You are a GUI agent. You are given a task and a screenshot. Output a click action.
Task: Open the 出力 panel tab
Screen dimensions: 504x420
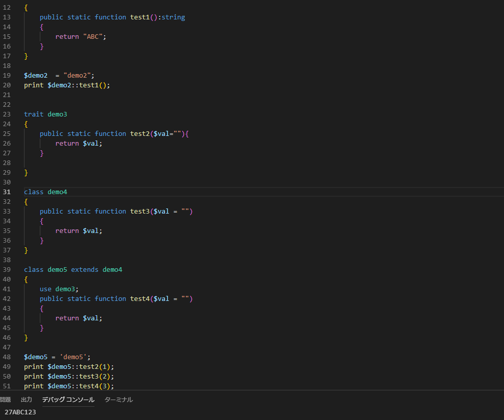tap(27, 400)
